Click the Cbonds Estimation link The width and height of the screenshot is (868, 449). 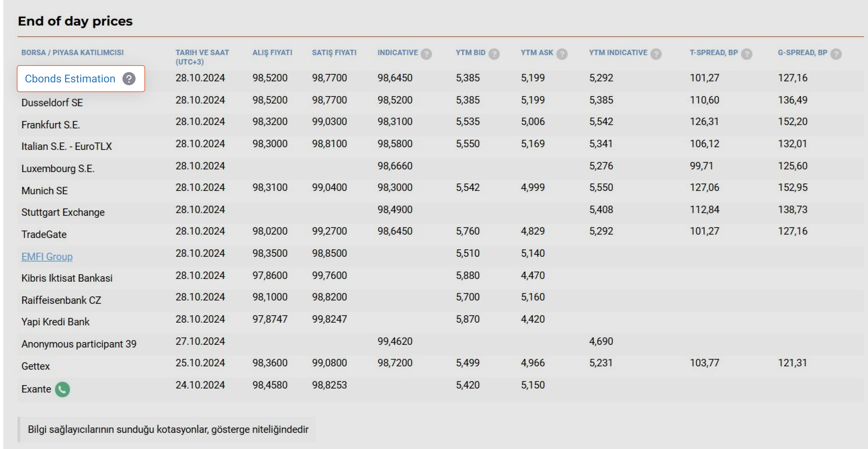[x=70, y=78]
